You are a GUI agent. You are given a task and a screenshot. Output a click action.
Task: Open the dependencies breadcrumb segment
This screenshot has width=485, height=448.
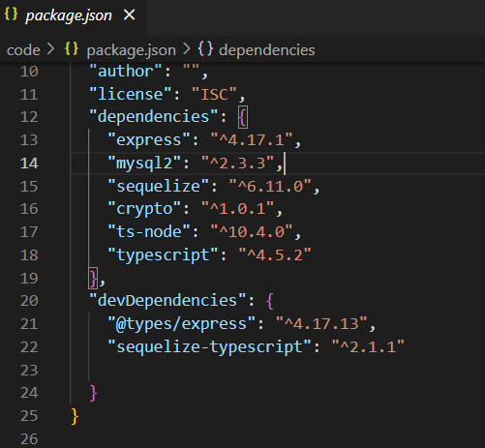(x=267, y=50)
